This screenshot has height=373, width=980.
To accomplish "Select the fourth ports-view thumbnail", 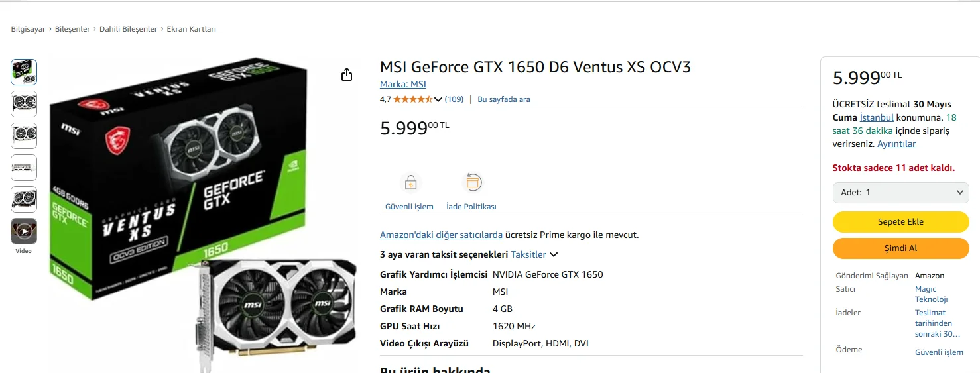I will click(x=24, y=168).
